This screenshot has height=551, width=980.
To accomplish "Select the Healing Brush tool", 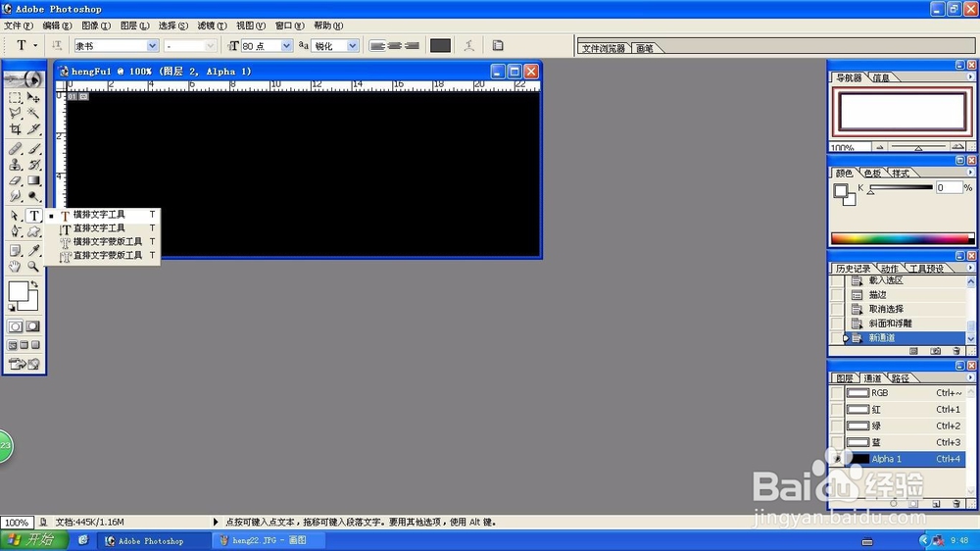I will click(15, 149).
